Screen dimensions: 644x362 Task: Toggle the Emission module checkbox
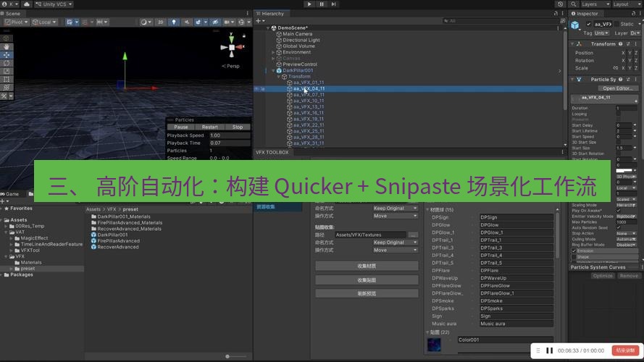pyautogui.click(x=574, y=251)
